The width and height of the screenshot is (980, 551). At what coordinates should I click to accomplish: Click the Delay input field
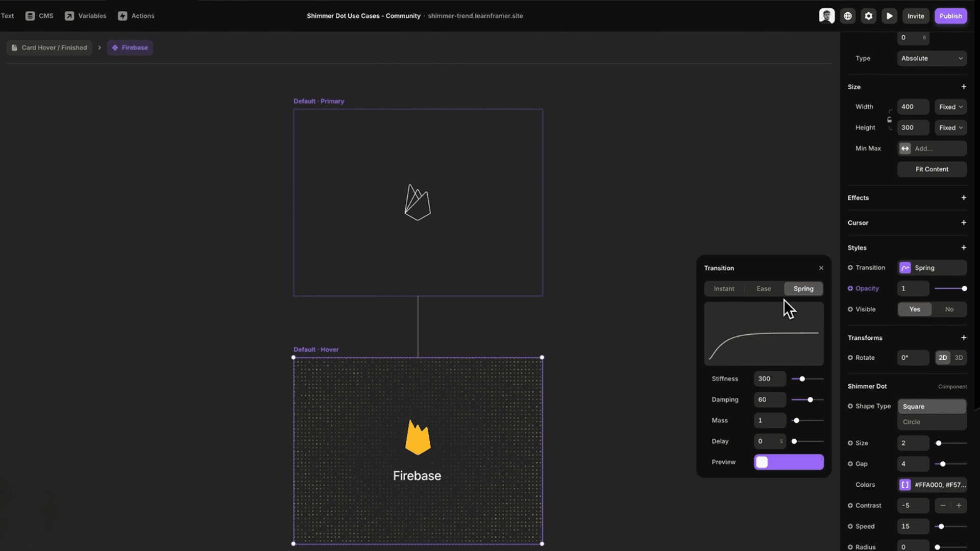[x=769, y=441]
